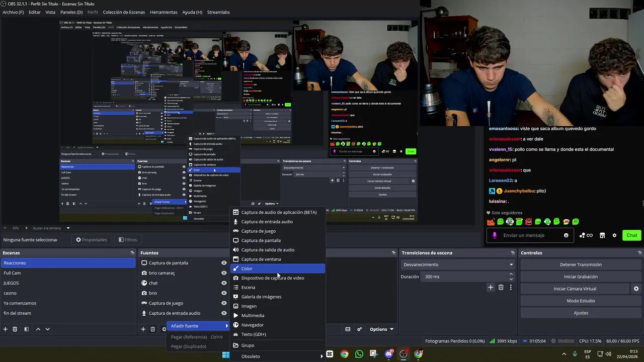644x362 pixels.
Task: Select the fin del stream scene
Action: point(68,313)
